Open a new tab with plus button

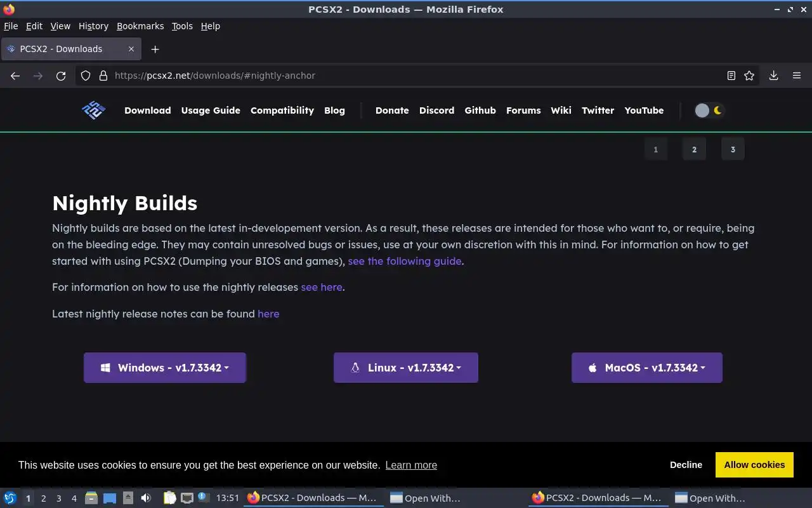coord(155,49)
